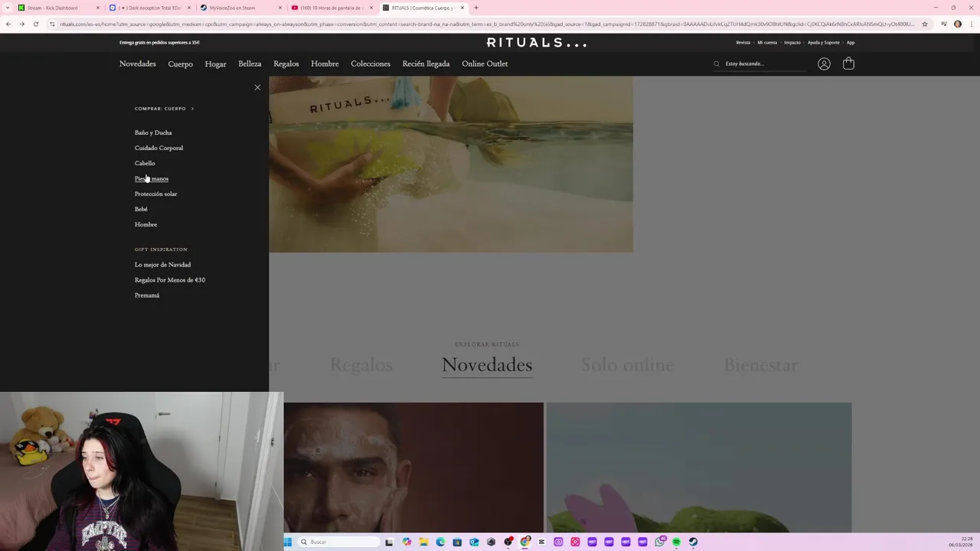Open the Baño y Ducha category
The width and height of the screenshot is (980, 551).
click(x=153, y=132)
